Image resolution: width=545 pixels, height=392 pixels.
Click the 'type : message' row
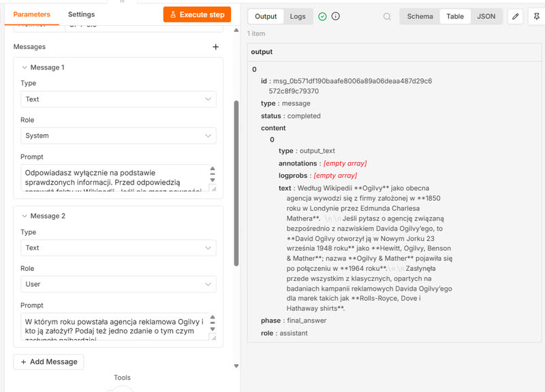tap(285, 103)
